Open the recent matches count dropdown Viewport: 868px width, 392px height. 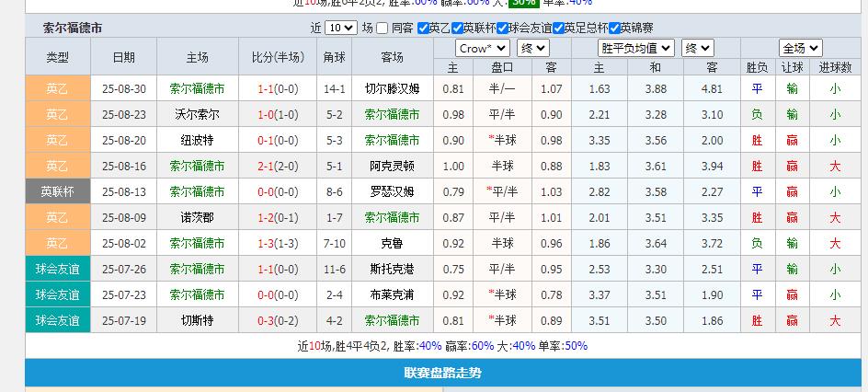[x=340, y=29]
